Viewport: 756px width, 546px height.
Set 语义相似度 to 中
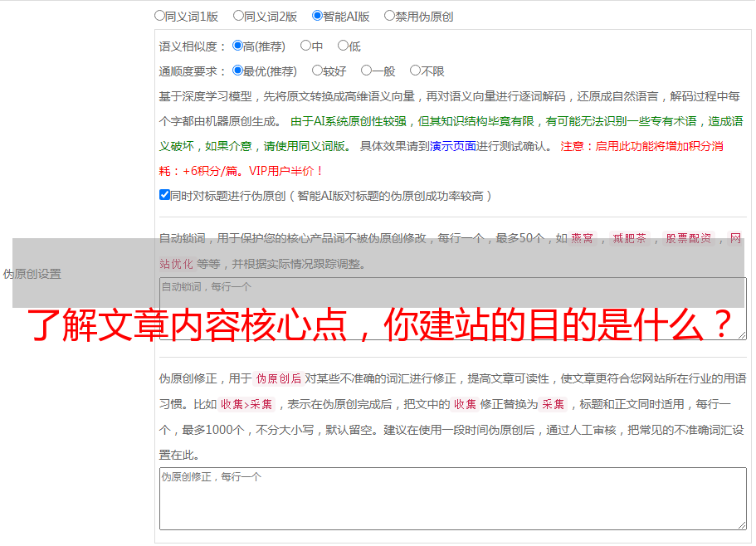tap(305, 46)
